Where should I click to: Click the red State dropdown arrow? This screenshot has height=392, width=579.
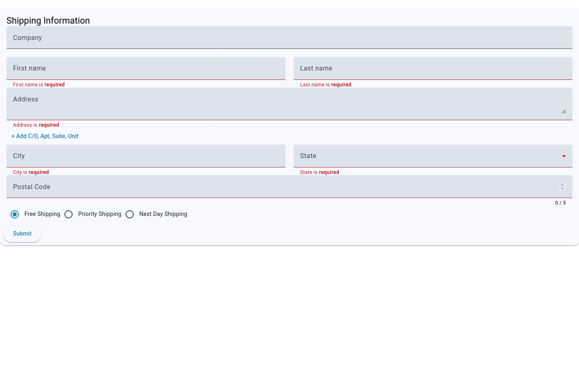pos(564,156)
